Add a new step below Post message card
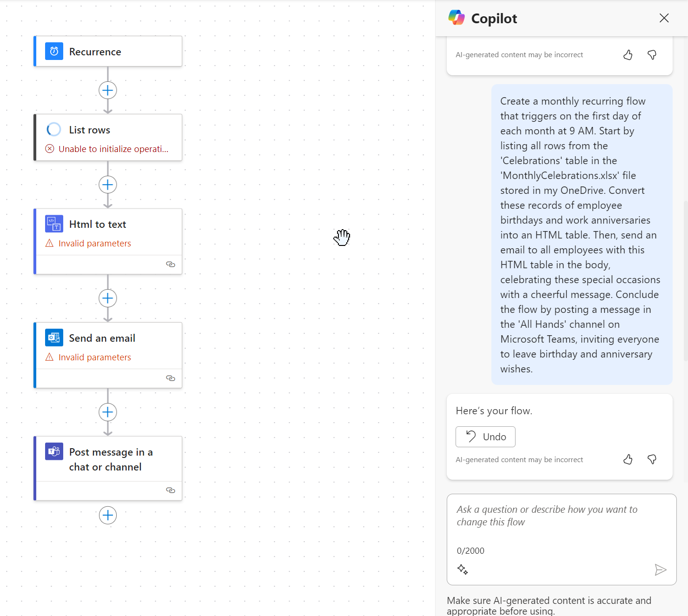This screenshot has height=616, width=688. point(108,515)
